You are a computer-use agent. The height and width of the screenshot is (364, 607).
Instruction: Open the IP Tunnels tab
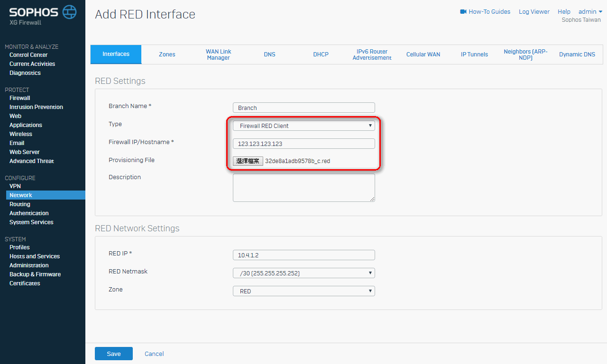[474, 55]
